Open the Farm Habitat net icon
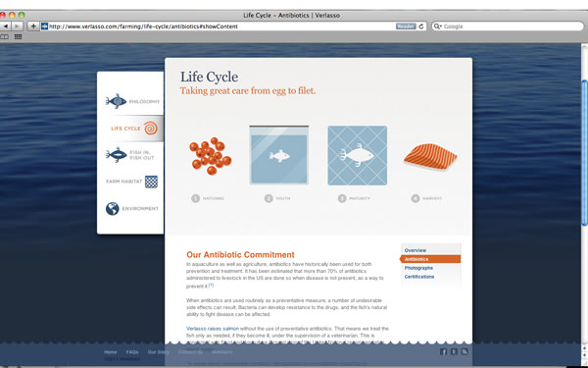Screen dimensions: 588x368 [x=151, y=182]
